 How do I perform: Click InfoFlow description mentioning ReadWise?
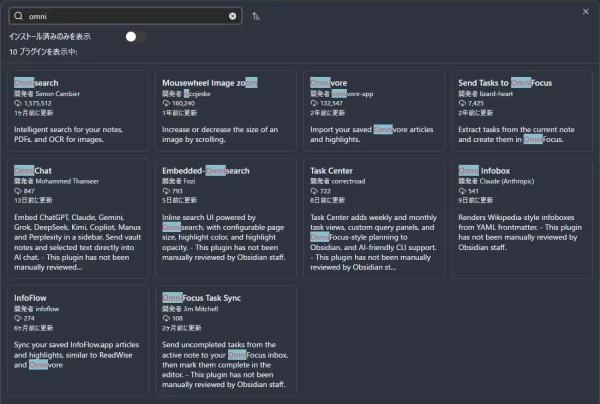[x=77, y=355]
